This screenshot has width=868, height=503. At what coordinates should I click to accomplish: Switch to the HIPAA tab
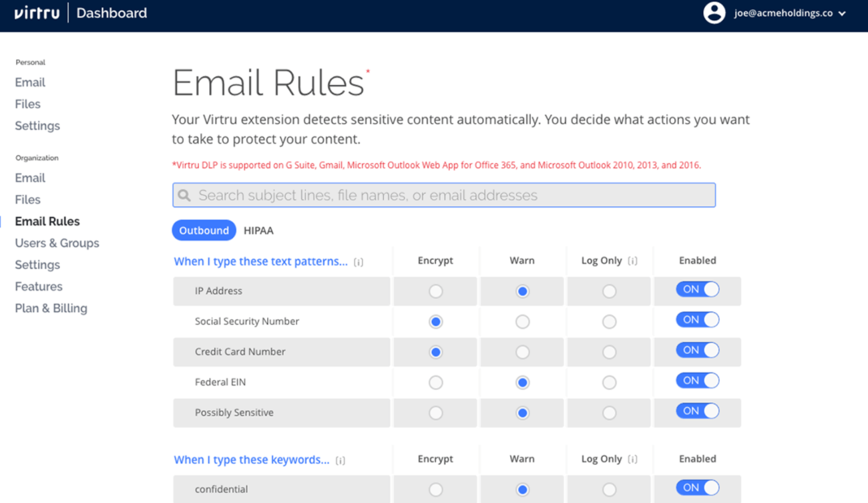258,230
